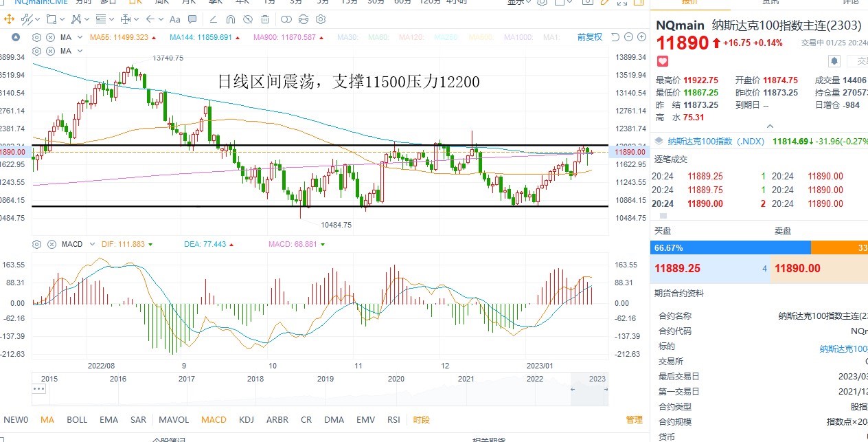
Task: Open the MACD indicator dropdown arrow
Action: tap(91, 244)
